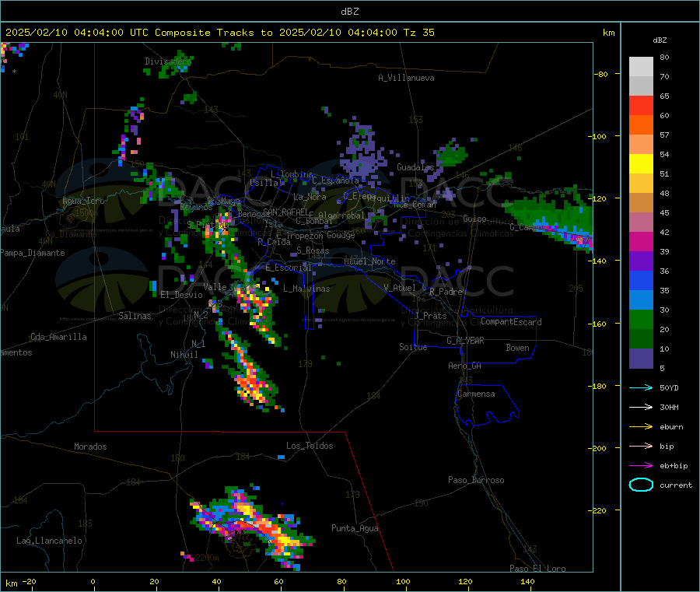Click the 'Salinas' map label
700x592 pixels.
(135, 316)
